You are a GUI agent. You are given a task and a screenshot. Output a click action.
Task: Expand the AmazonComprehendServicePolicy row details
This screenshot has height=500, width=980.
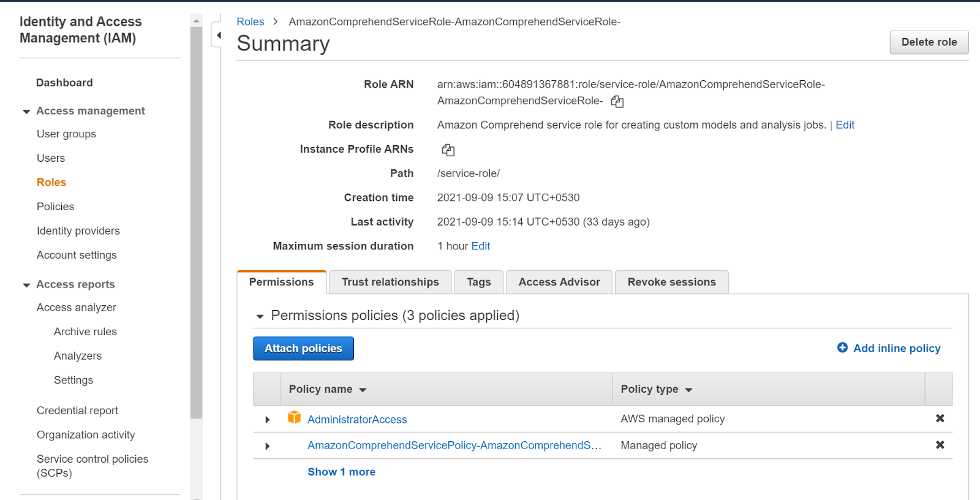[267, 446]
